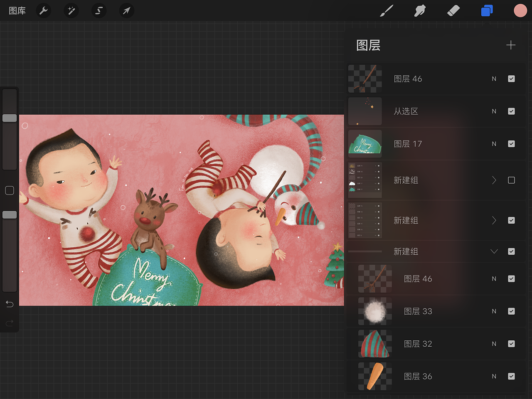Return to 图库 gallery
This screenshot has height=399, width=532.
pos(17,10)
